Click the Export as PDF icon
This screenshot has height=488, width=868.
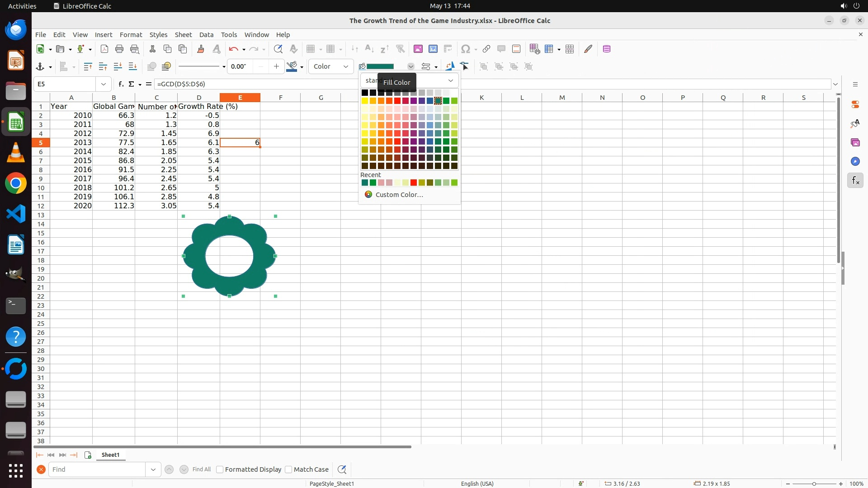[x=104, y=49]
